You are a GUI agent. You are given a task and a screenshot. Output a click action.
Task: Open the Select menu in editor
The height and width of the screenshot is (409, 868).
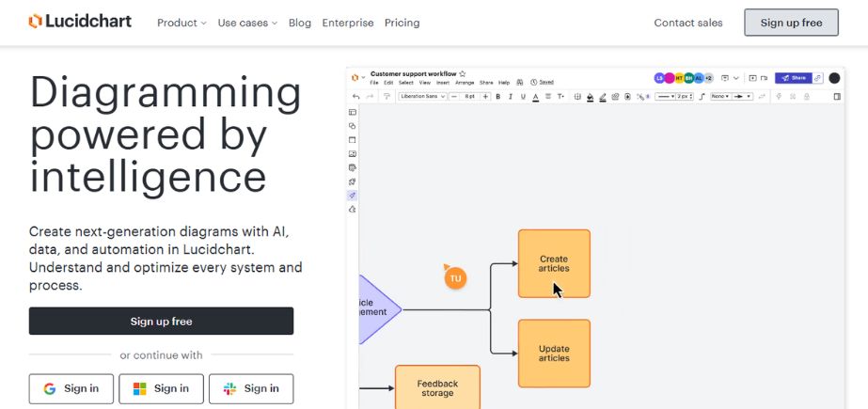[x=405, y=83]
